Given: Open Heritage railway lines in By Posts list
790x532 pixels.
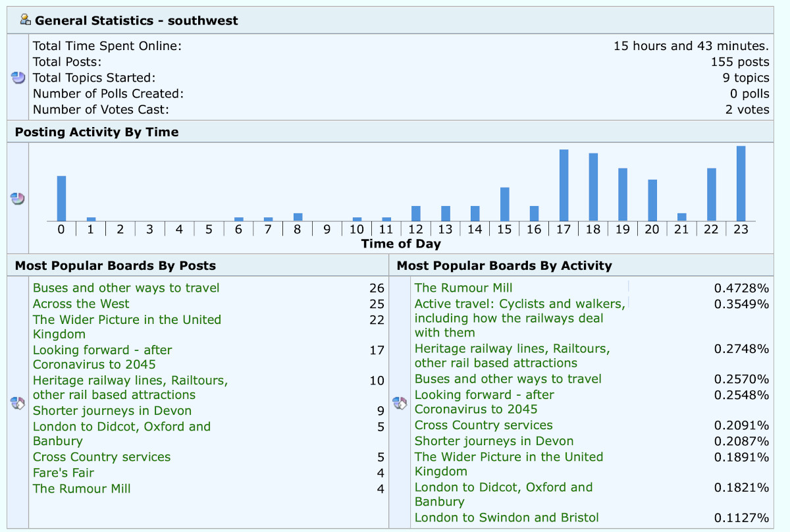Looking at the screenshot, I should [130, 381].
